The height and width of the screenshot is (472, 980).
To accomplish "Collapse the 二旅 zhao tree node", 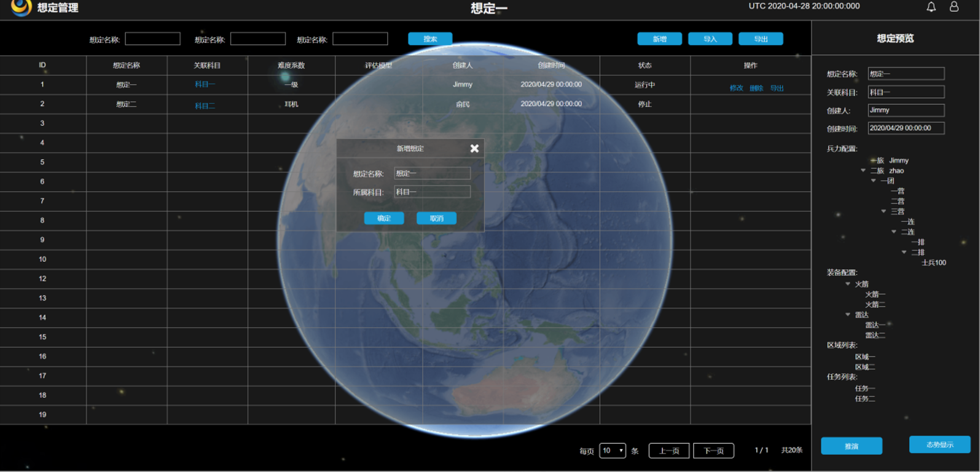I will tap(863, 171).
